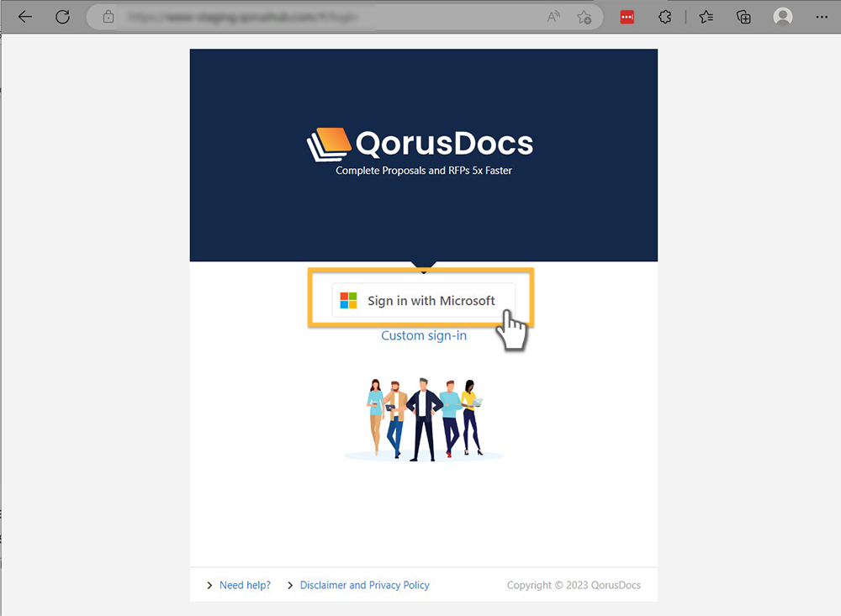Open the Need help? link
Image resolution: width=841 pixels, height=616 pixels.
245,585
